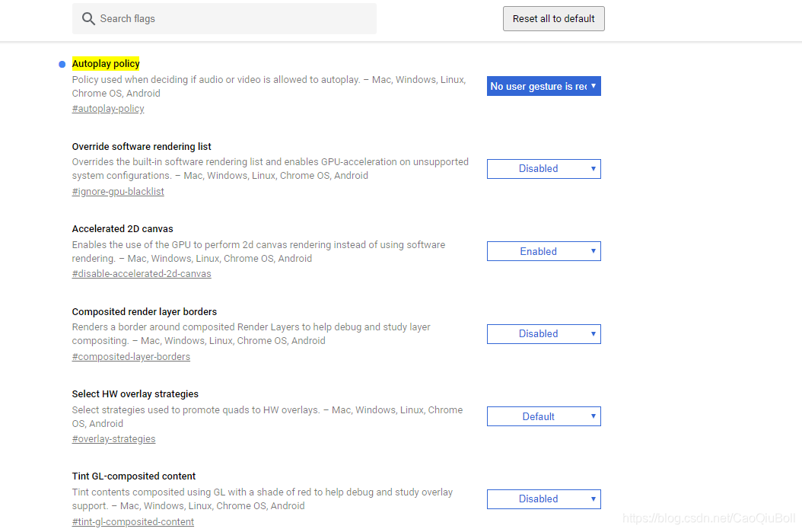Follow the #tint-gl-composited-content link
The image size is (802, 532).
(x=132, y=521)
